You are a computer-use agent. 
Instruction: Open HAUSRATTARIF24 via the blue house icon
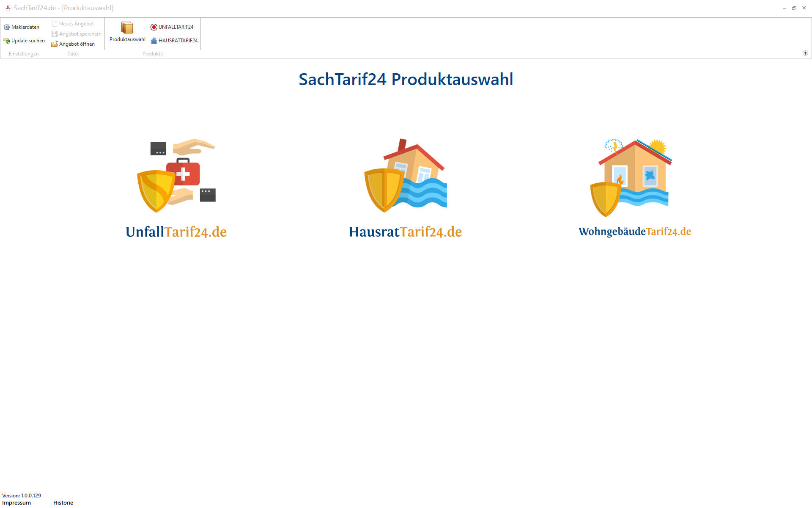click(x=154, y=41)
